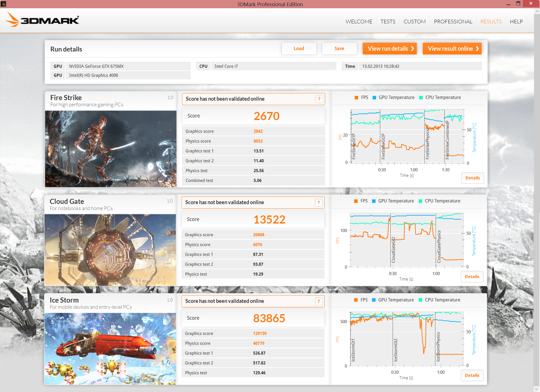Image resolution: width=540 pixels, height=392 pixels.
Task: Click Fire Strike GPU Temperature legend swatch
Action: coord(374,98)
